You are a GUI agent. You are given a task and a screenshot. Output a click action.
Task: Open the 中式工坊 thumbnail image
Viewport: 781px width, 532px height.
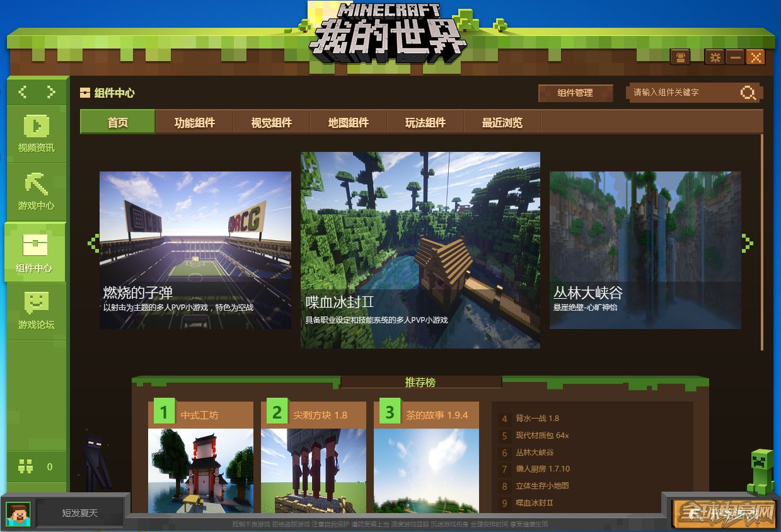coord(200,471)
